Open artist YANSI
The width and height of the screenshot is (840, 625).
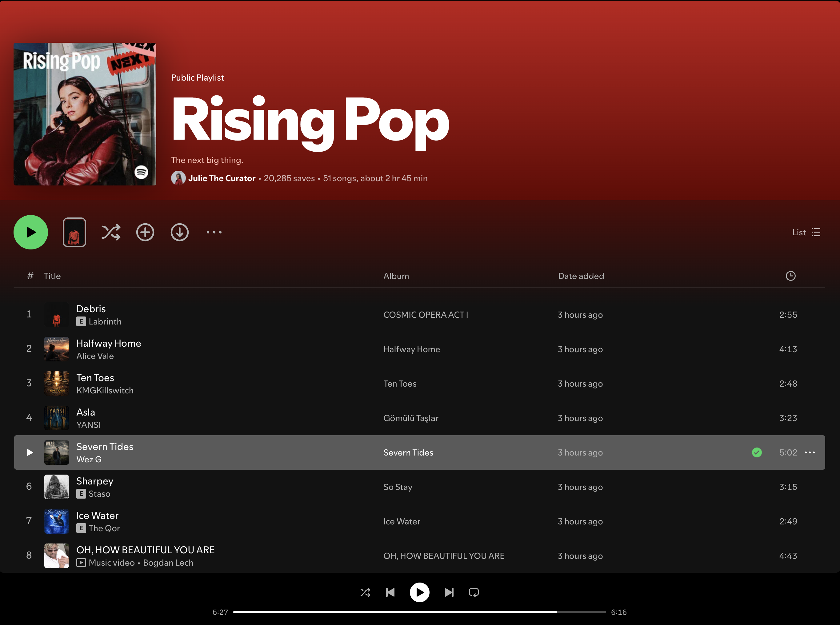pos(89,425)
